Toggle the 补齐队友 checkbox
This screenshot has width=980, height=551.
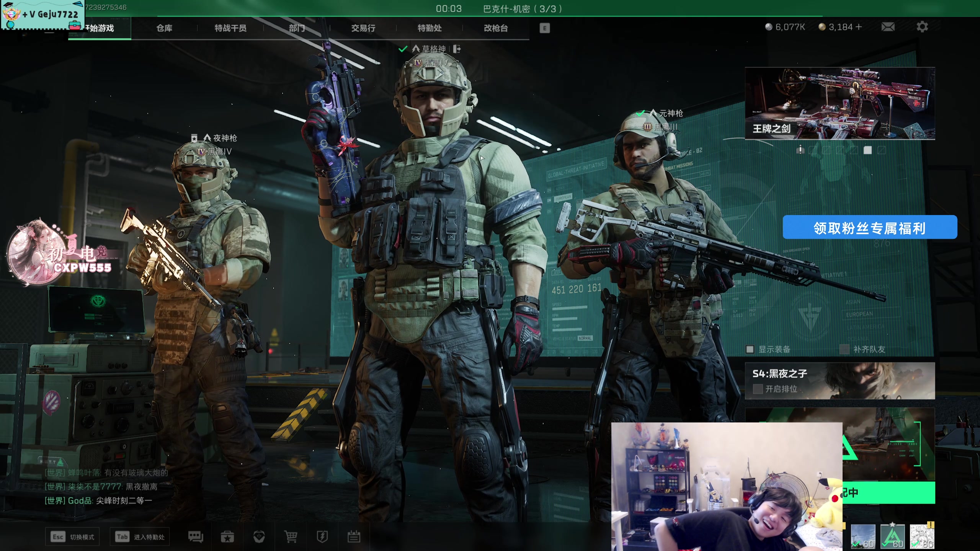coord(844,349)
